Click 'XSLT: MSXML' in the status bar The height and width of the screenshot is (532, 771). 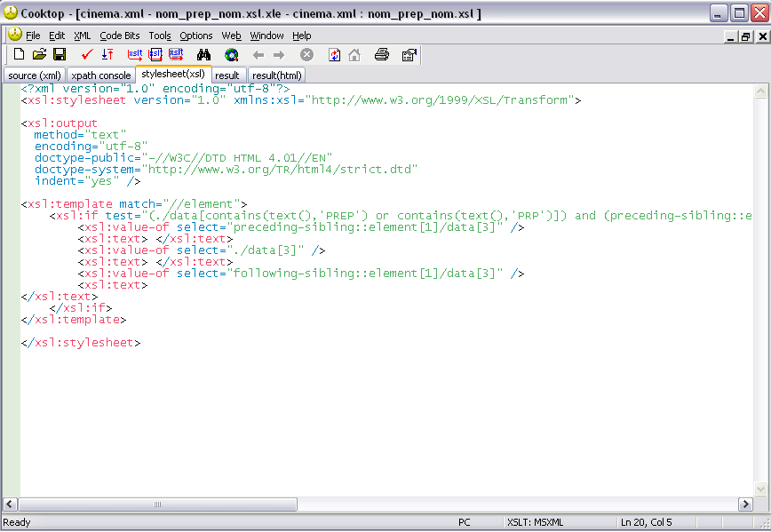point(535,522)
